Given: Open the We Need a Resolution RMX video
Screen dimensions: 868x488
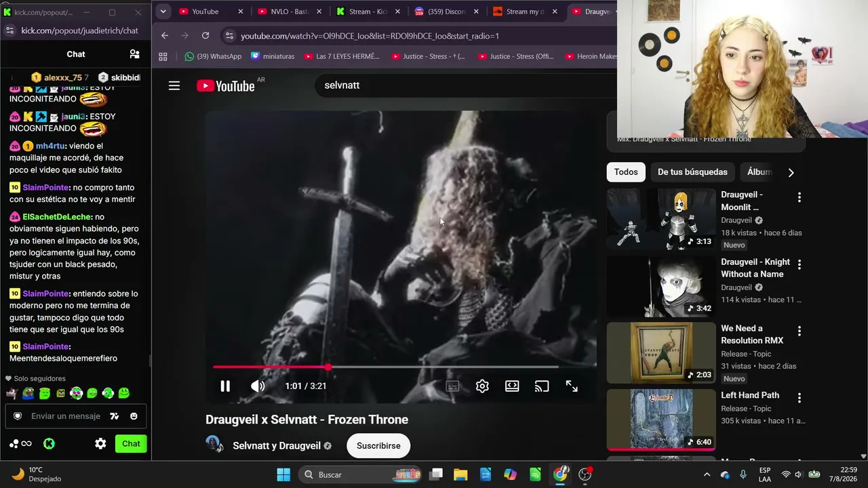Looking at the screenshot, I should pos(661,352).
